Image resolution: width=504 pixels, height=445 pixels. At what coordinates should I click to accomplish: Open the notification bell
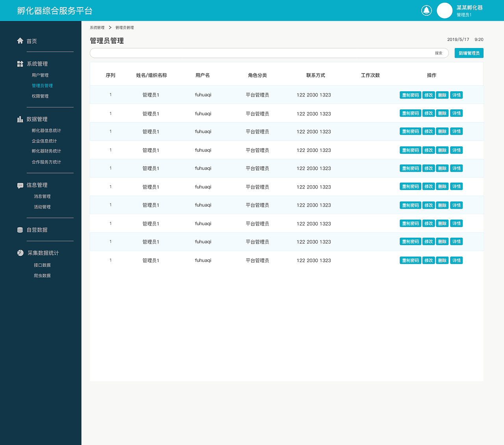426,11
